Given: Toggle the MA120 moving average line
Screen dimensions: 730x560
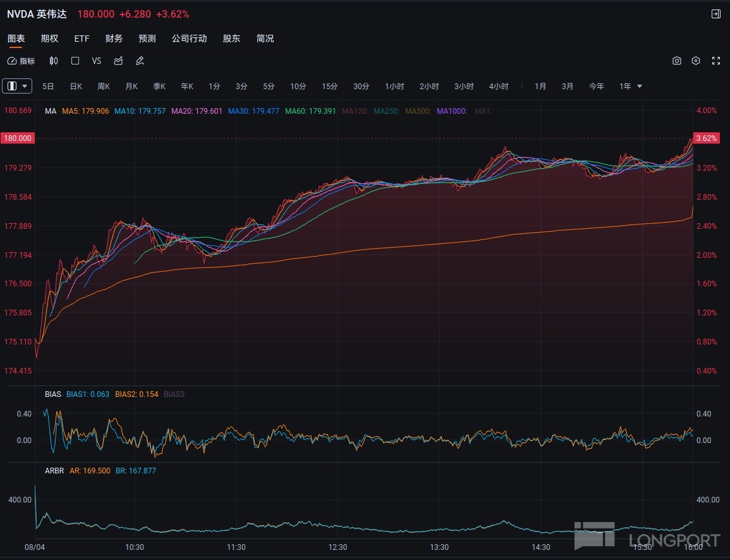Looking at the screenshot, I should 354,111.
